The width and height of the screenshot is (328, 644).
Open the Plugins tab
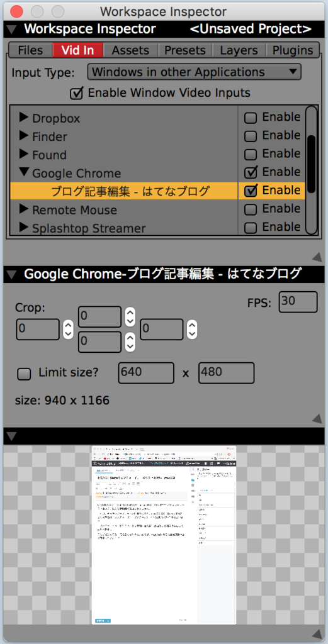coord(292,50)
